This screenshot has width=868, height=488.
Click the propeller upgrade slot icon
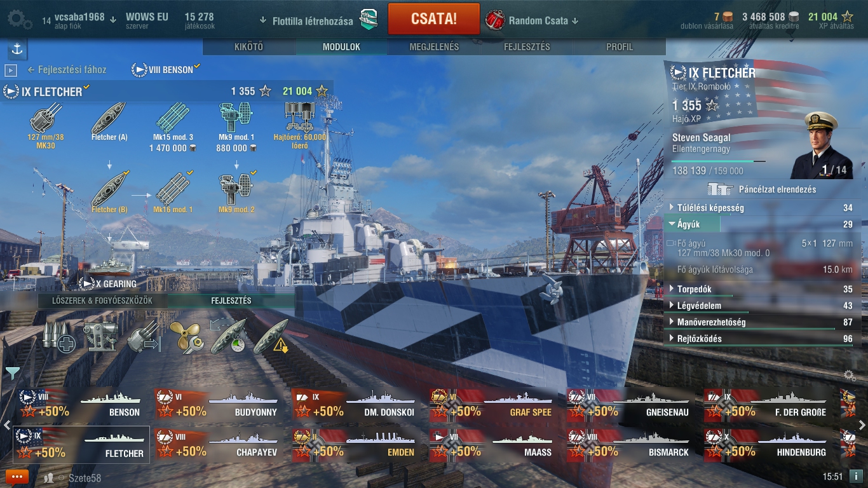pyautogui.click(x=186, y=337)
